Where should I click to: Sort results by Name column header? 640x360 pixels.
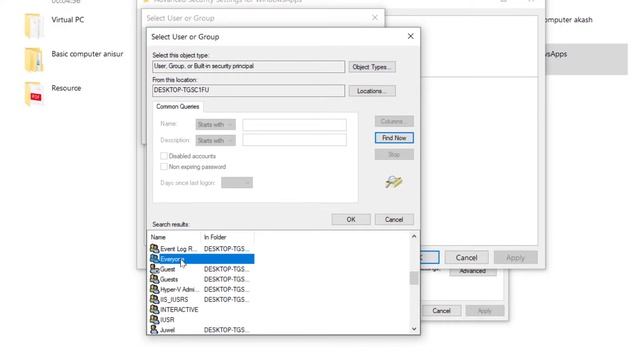click(174, 237)
